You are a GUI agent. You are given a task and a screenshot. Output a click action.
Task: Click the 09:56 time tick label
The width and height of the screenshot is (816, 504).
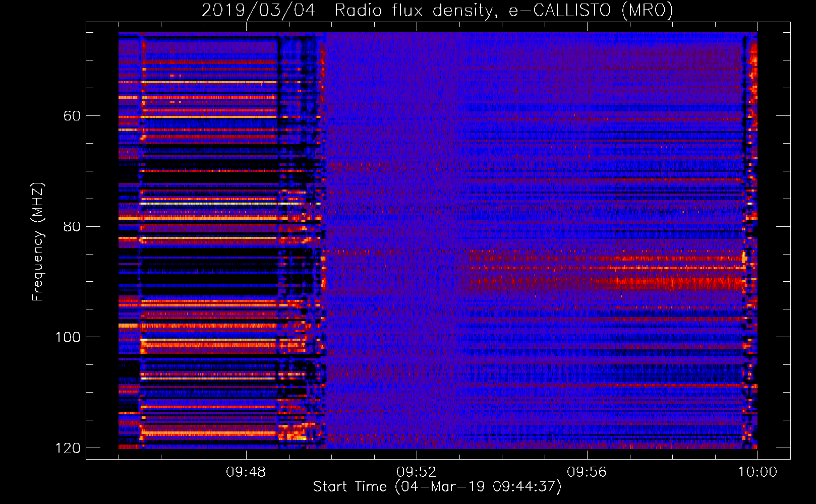tap(587, 472)
